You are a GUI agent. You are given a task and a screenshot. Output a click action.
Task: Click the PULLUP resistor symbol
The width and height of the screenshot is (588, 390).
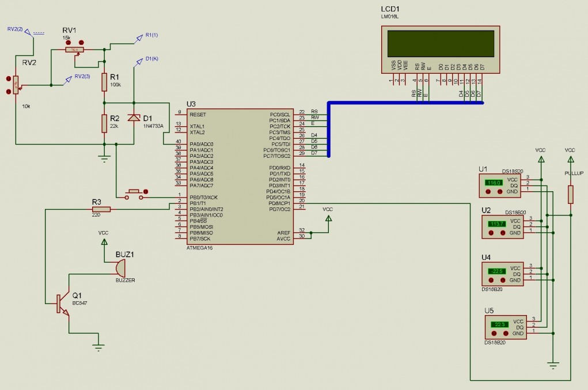[x=570, y=194]
